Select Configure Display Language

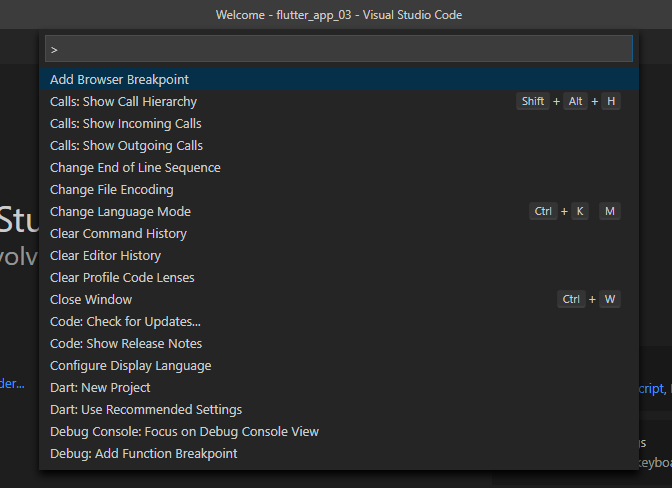click(339, 365)
